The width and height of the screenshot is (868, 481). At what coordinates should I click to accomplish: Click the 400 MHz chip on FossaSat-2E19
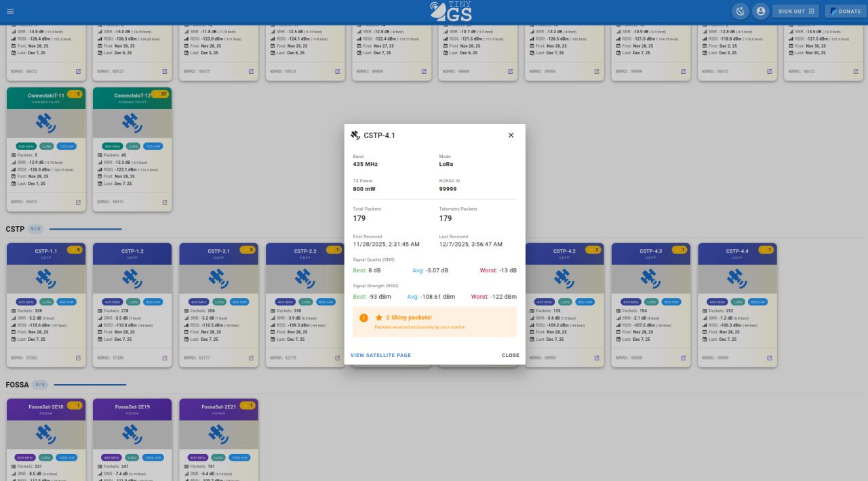coord(112,457)
